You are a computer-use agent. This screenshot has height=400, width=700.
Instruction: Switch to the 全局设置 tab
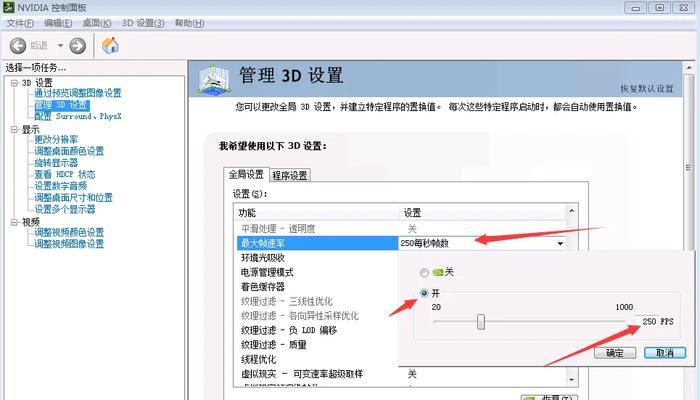click(246, 175)
